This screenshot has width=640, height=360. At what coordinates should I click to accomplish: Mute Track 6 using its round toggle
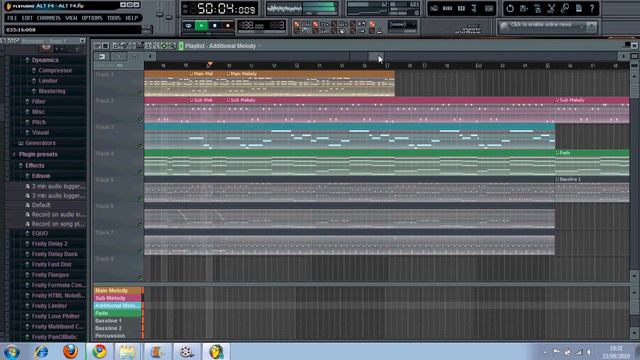[140, 224]
